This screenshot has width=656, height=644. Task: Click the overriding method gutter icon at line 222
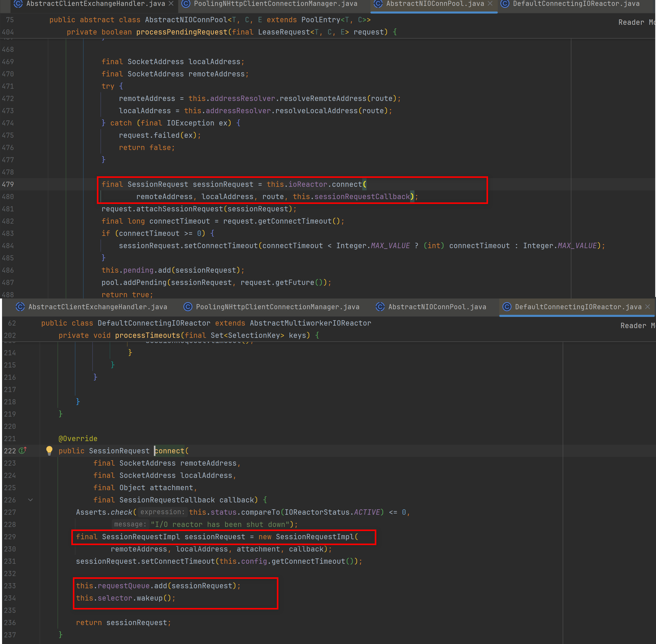pyautogui.click(x=23, y=450)
